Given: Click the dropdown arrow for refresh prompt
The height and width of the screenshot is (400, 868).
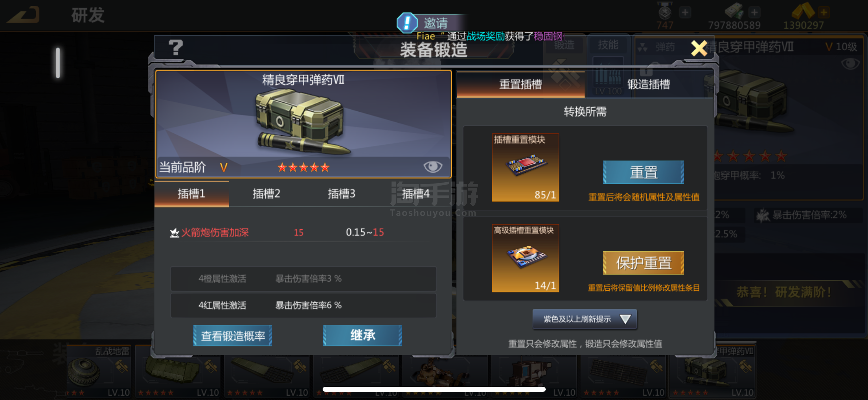Looking at the screenshot, I should [625, 319].
